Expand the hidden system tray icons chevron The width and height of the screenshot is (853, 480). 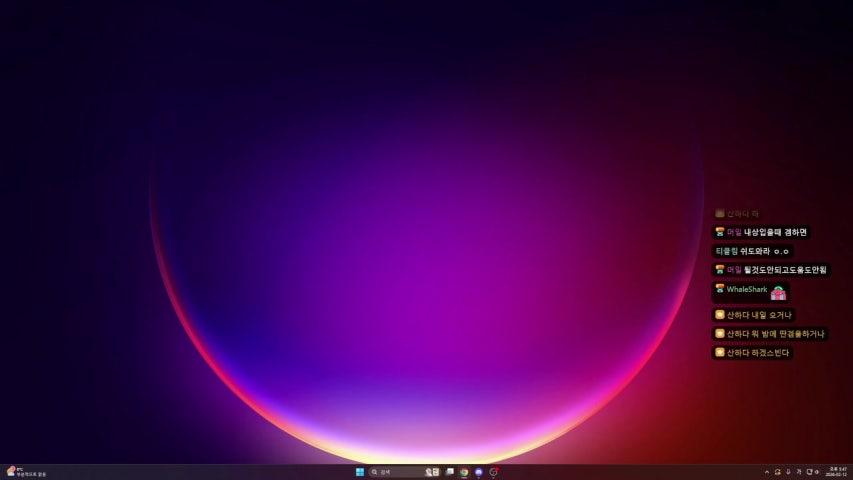767,472
